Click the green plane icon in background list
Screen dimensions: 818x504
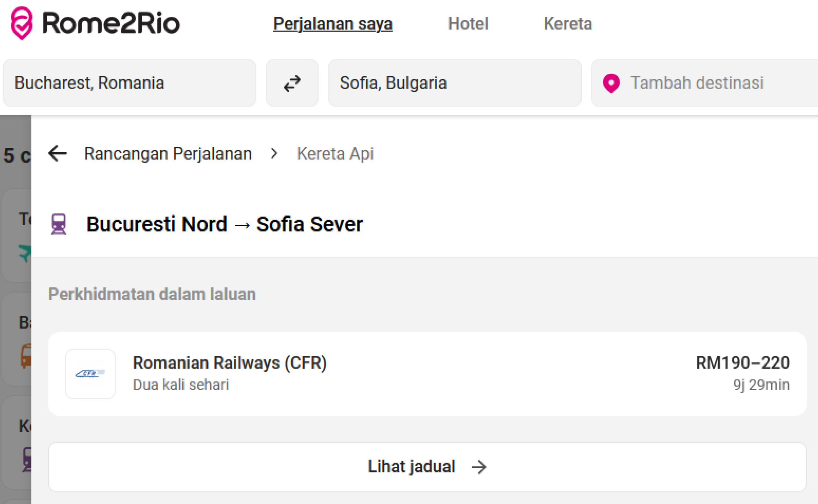point(25,253)
